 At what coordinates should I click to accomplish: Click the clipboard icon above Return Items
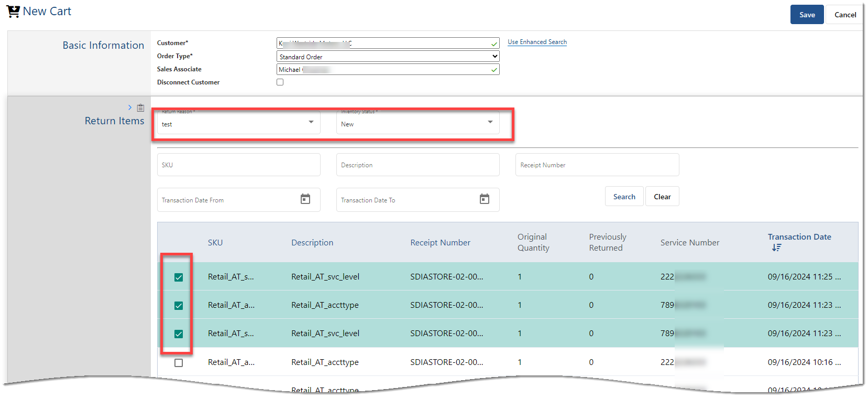coord(140,108)
